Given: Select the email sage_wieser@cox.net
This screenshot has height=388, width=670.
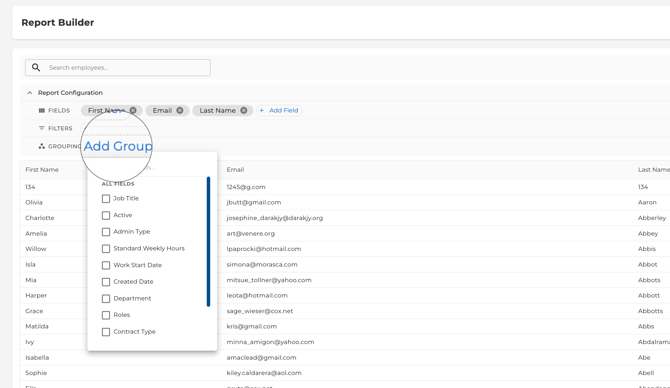Looking at the screenshot, I should click(260, 311).
